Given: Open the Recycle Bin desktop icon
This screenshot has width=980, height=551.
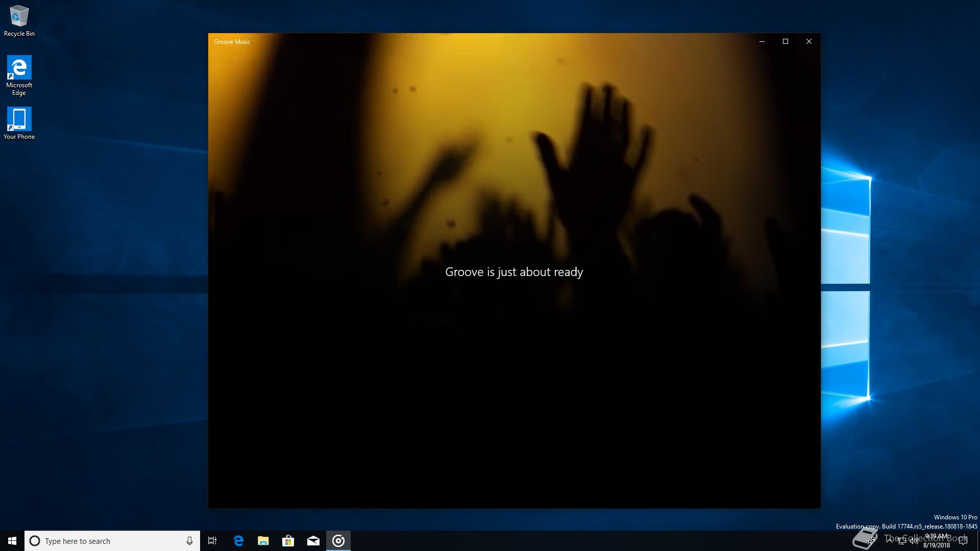Looking at the screenshot, I should click(x=19, y=21).
